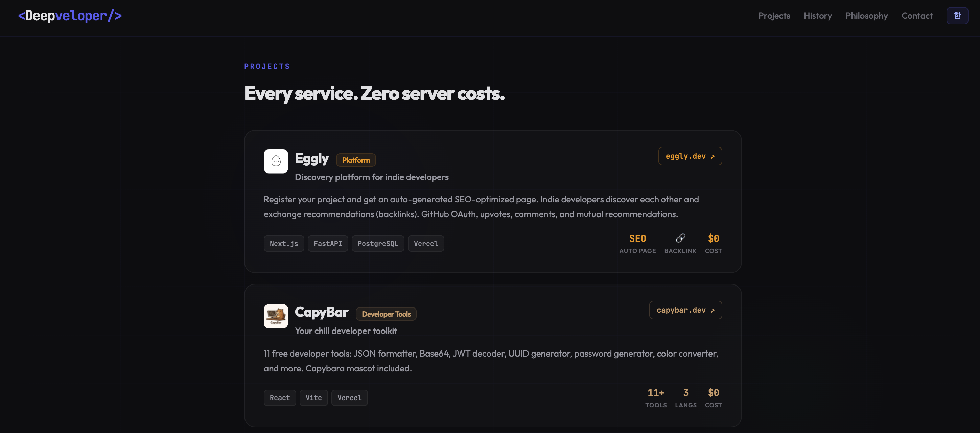Click the CapyBar capybara mascot icon

point(275,316)
